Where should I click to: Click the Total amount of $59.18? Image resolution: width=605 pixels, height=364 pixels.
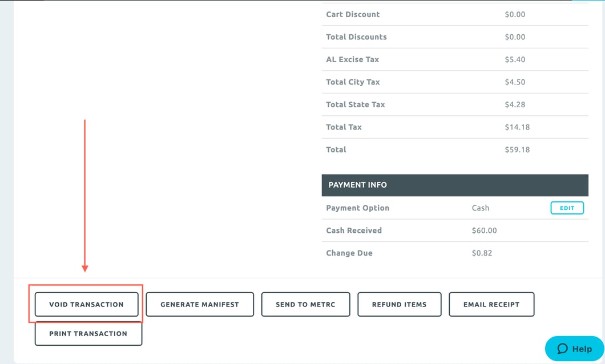pyautogui.click(x=517, y=149)
